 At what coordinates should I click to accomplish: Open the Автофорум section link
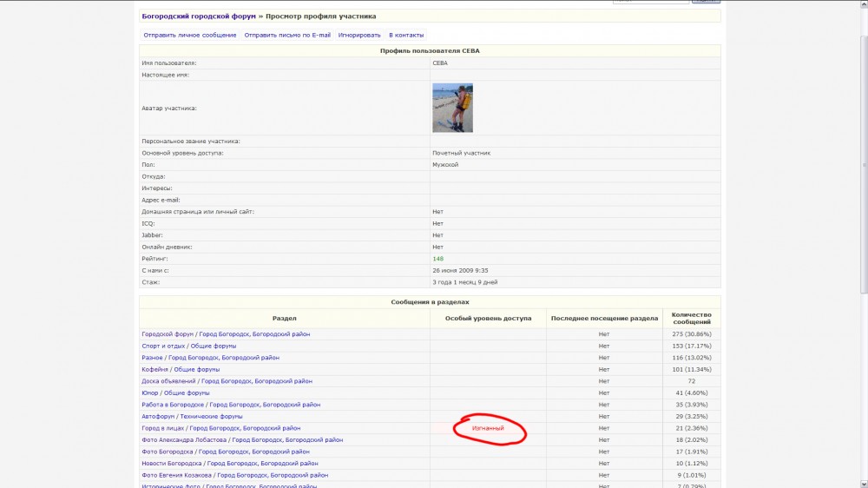pyautogui.click(x=157, y=416)
